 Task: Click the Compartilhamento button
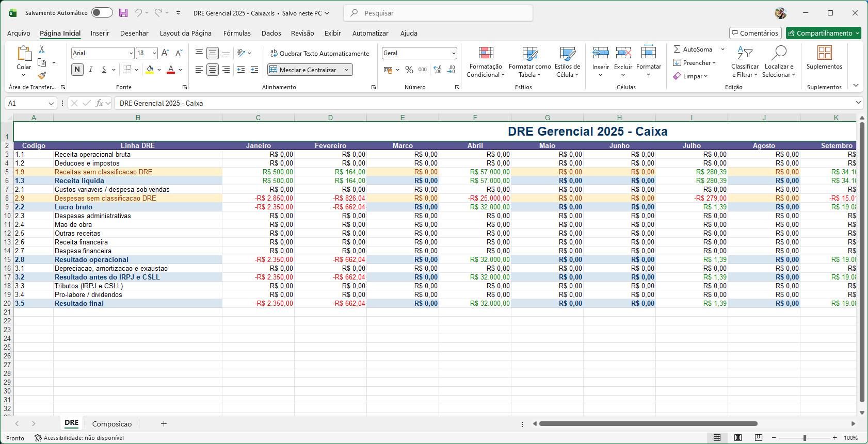point(824,33)
